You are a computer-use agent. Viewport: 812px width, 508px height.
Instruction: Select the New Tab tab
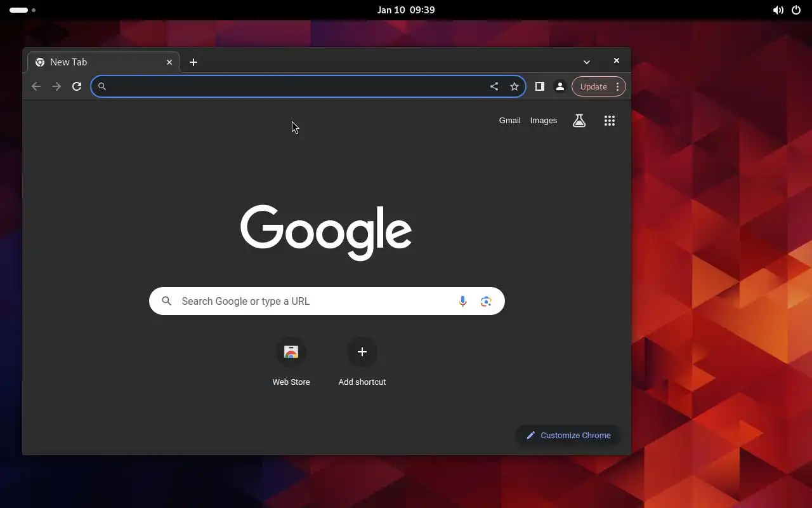pyautogui.click(x=103, y=62)
